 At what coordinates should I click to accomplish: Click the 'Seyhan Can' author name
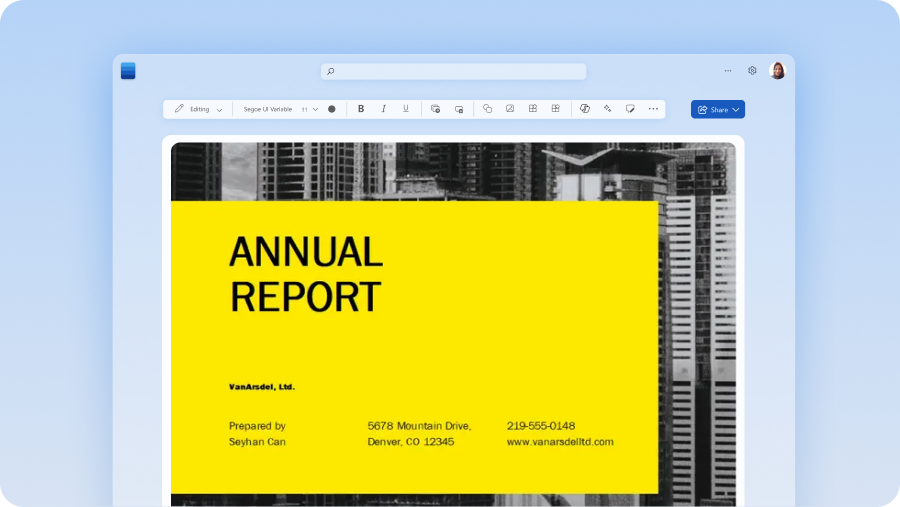tap(257, 442)
